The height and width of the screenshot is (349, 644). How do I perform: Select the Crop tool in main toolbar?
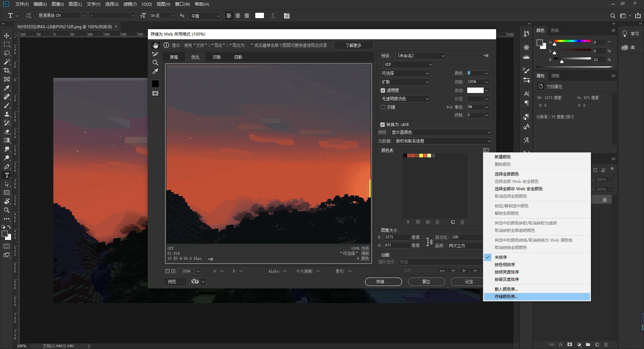point(7,70)
